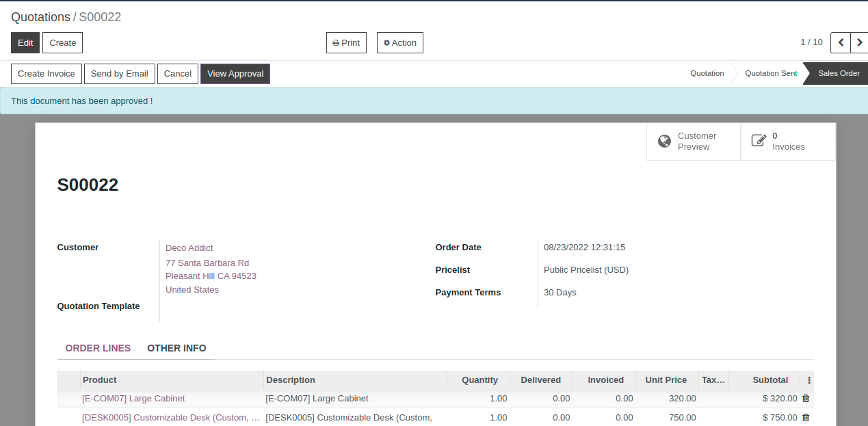Open the View Approval button

[x=235, y=74]
